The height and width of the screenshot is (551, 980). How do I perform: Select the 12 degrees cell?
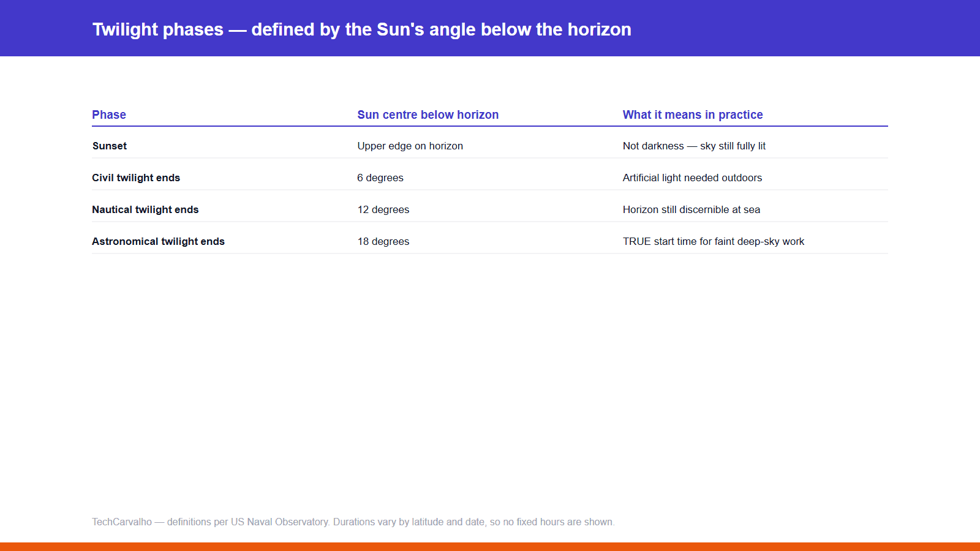383,209
